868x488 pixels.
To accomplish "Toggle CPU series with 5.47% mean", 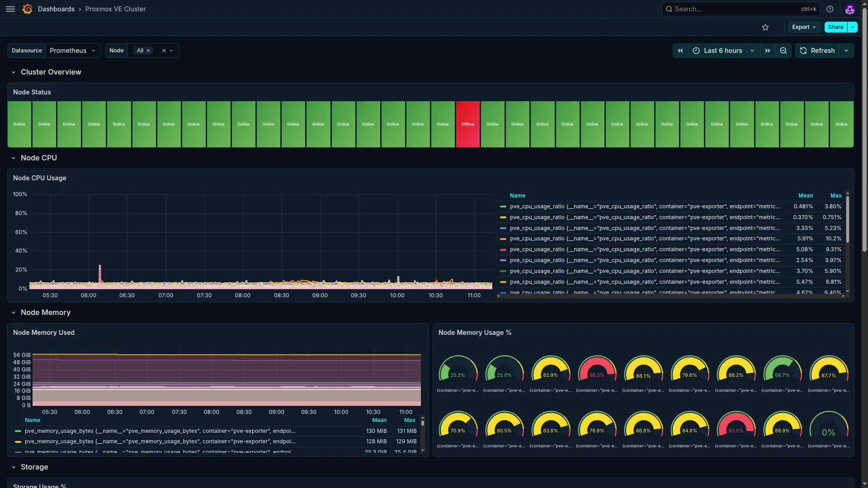I will 645,282.
